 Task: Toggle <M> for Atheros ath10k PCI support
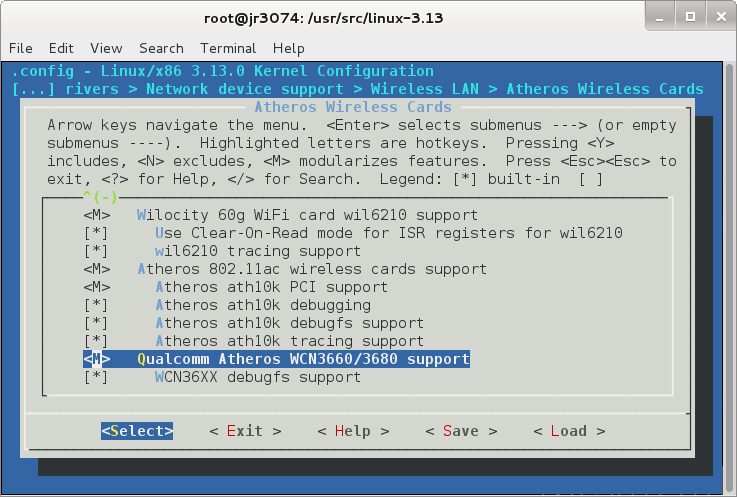point(97,287)
